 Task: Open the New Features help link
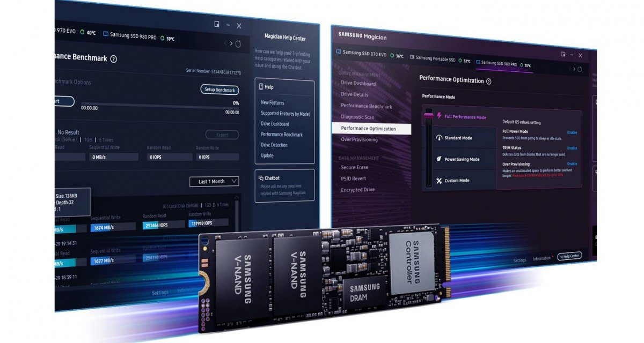(273, 103)
